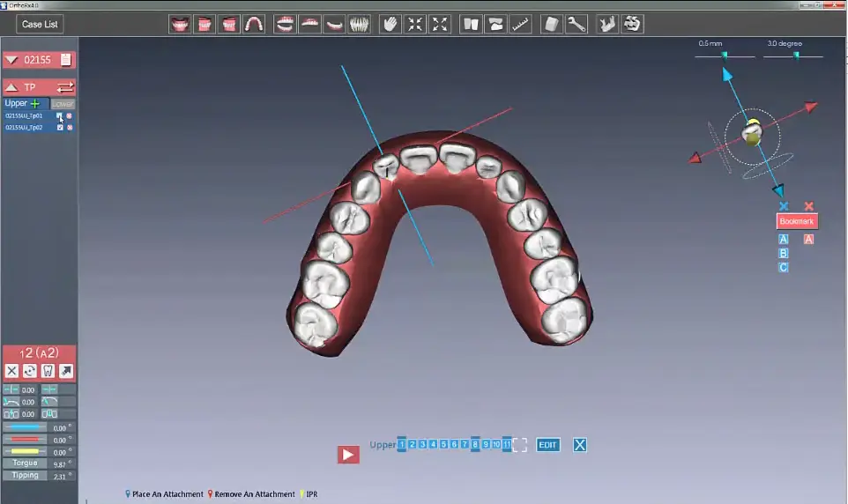Click the TP swap arrows icon
Viewport: 848px width, 504px height.
pos(65,87)
